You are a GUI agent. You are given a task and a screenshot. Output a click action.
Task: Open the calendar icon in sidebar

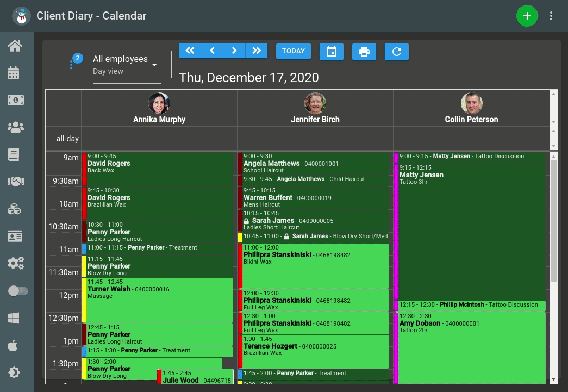pyautogui.click(x=14, y=73)
